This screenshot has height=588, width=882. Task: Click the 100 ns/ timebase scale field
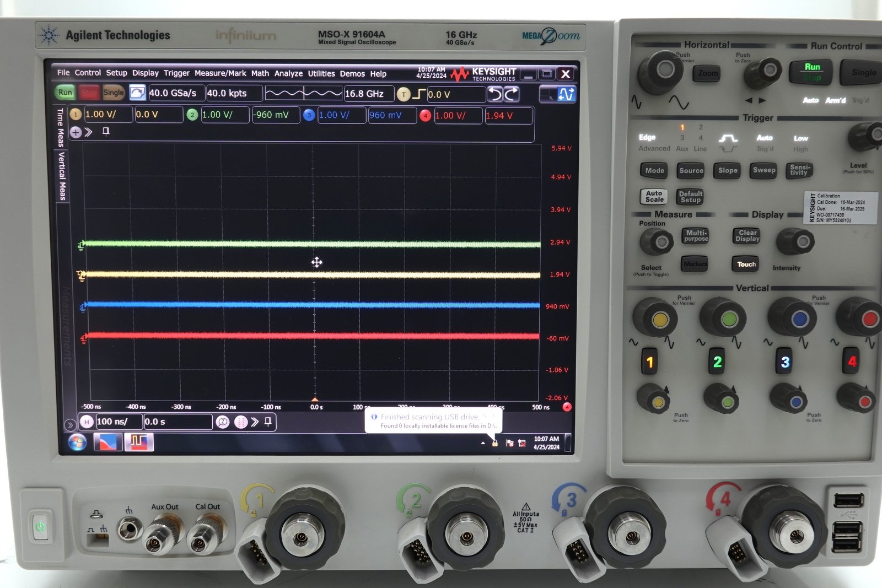pyautogui.click(x=118, y=422)
